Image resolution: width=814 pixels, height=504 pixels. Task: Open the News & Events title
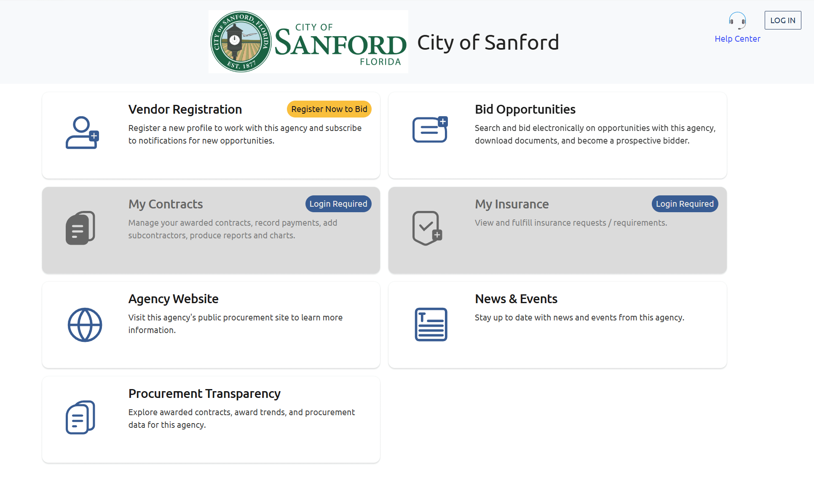[516, 299]
